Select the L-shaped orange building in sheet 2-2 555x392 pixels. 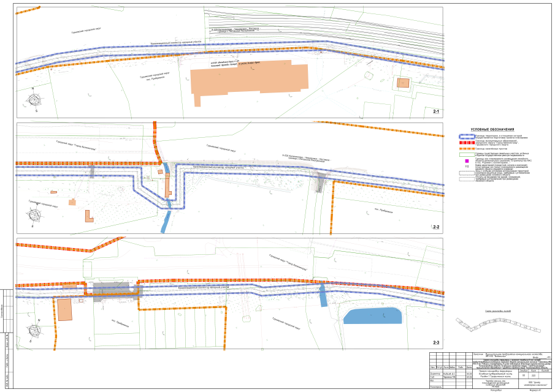90,216
